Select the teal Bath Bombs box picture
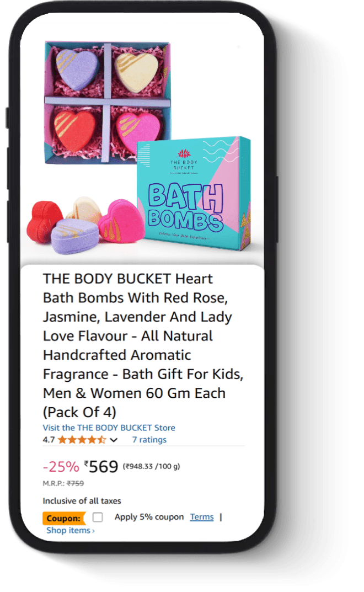This screenshot has height=592, width=364. coord(194,193)
